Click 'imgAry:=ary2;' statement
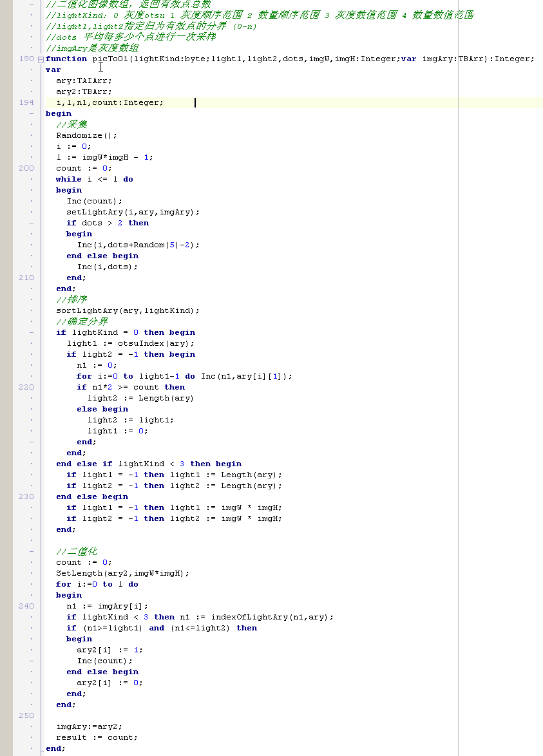 tap(90, 726)
